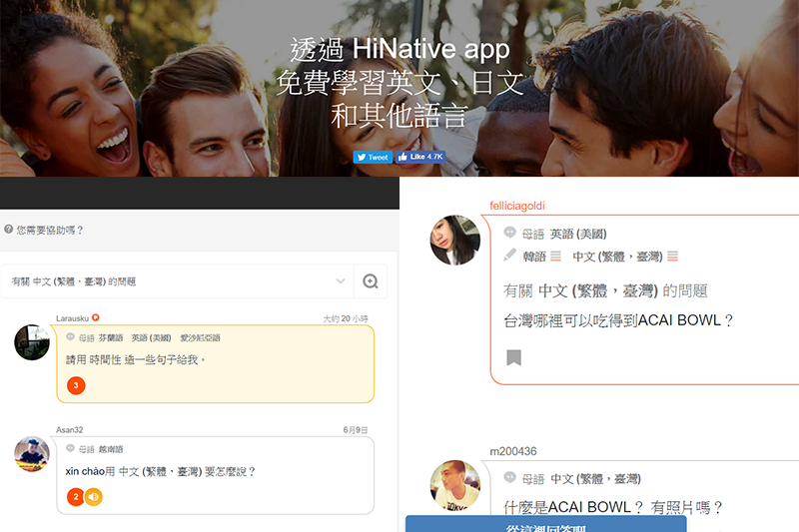Click the Larausku username
The width and height of the screenshot is (799, 532).
[x=72, y=318]
